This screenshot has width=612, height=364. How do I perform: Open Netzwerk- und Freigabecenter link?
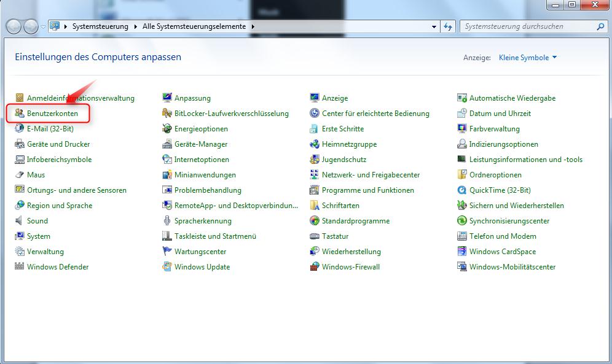371,175
